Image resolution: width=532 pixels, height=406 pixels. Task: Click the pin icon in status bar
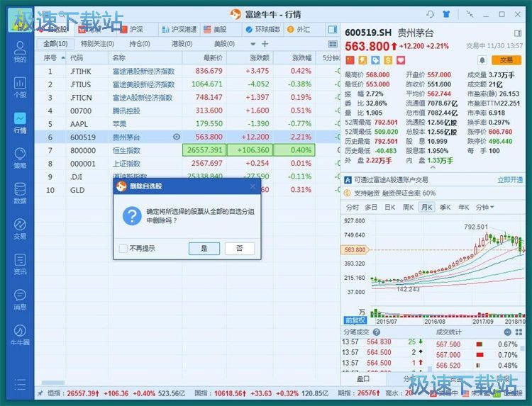pos(40,393)
